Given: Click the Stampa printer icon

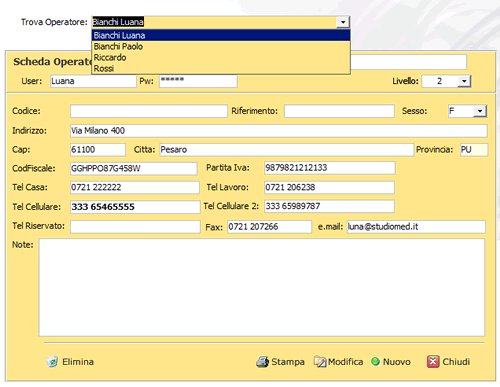Looking at the screenshot, I should pyautogui.click(x=263, y=362).
